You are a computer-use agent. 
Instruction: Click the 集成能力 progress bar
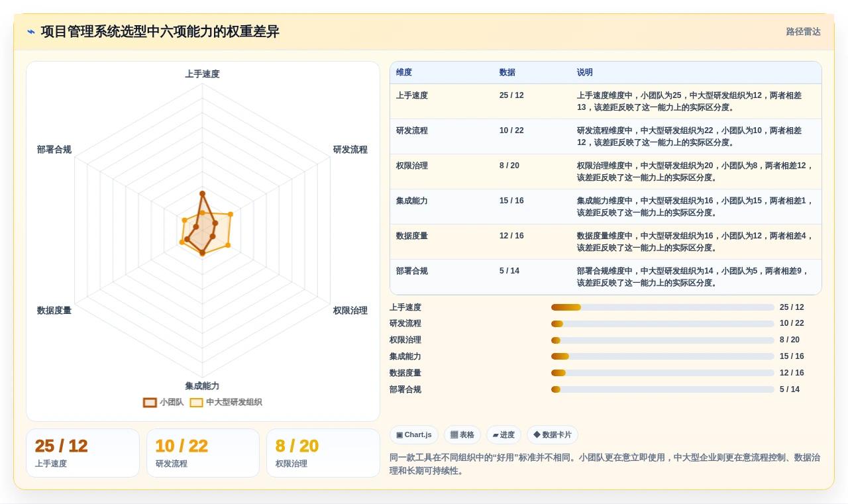[x=662, y=356]
